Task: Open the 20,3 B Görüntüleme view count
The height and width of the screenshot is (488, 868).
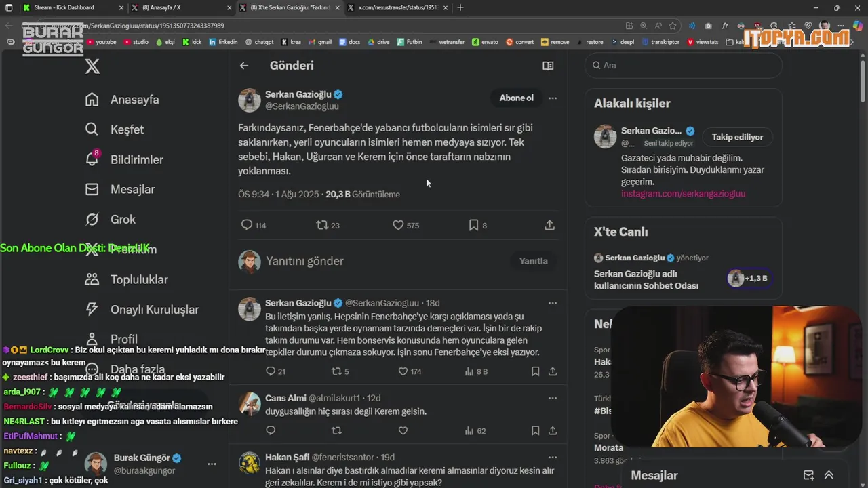Action: pyautogui.click(x=363, y=194)
